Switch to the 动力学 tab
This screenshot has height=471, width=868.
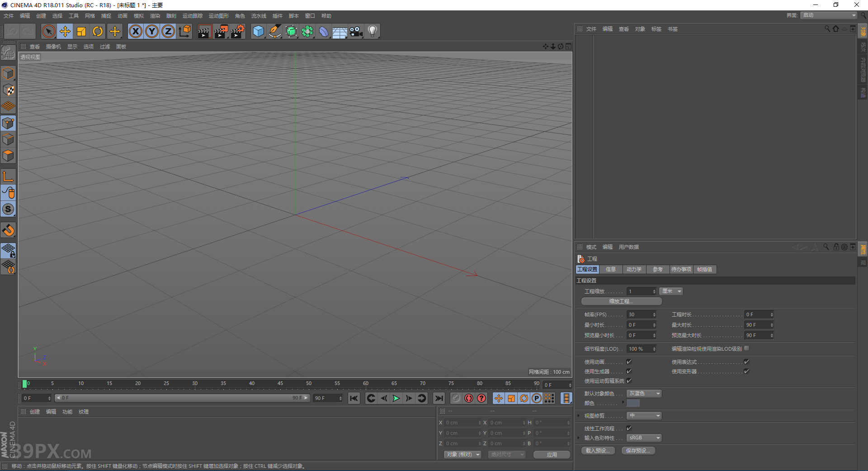tap(634, 269)
